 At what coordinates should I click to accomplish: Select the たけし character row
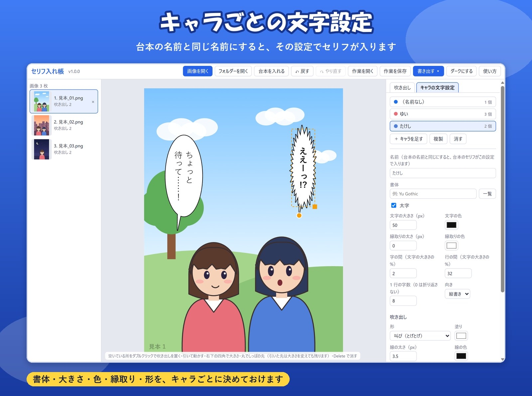click(x=443, y=126)
